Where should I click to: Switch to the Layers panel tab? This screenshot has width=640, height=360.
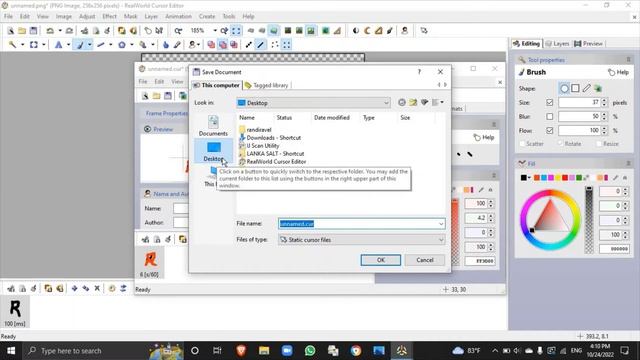(x=557, y=43)
